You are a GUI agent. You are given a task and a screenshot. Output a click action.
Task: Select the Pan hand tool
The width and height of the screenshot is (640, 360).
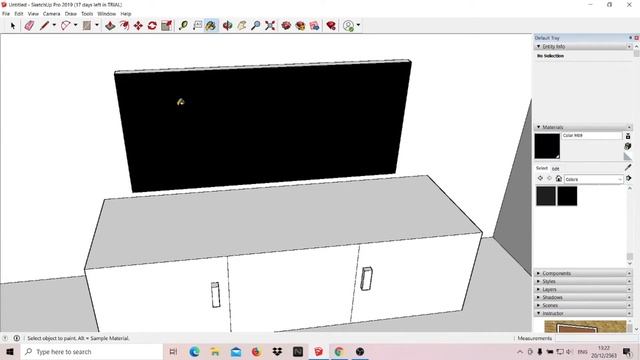tap(242, 26)
